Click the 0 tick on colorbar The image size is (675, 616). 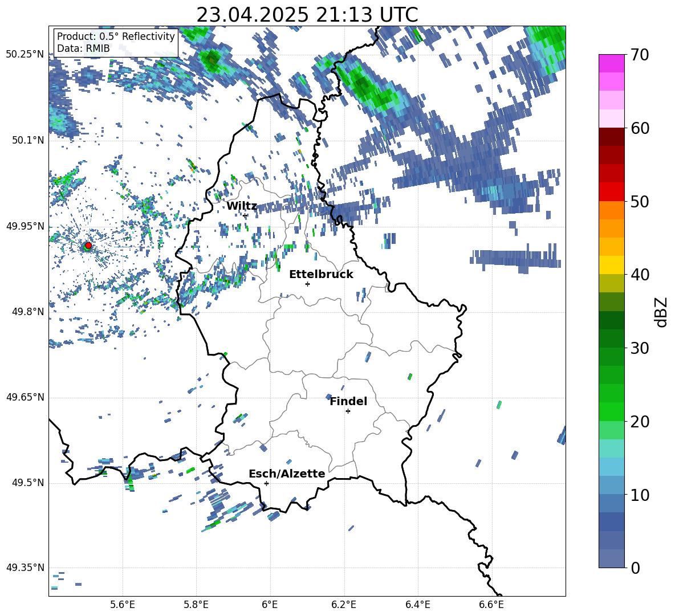point(635,568)
